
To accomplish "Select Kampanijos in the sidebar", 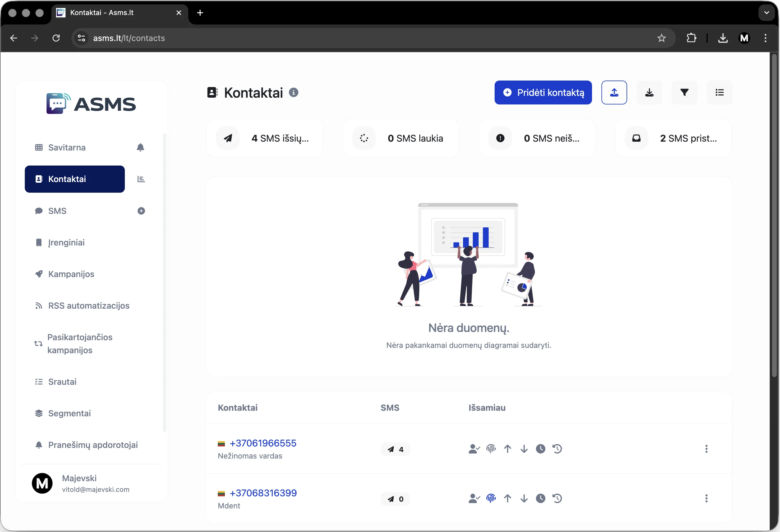I will (71, 274).
